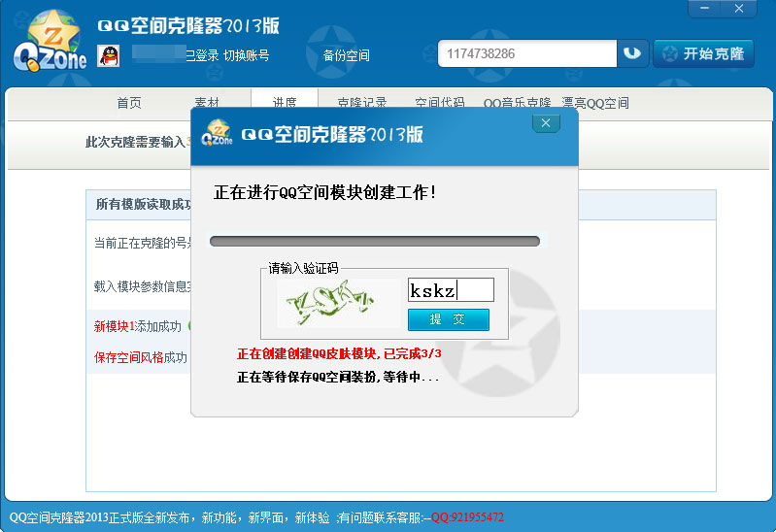The height and width of the screenshot is (532, 776).
Task: Click the dropdown arrow beside QQ number field
Action: click(632, 53)
